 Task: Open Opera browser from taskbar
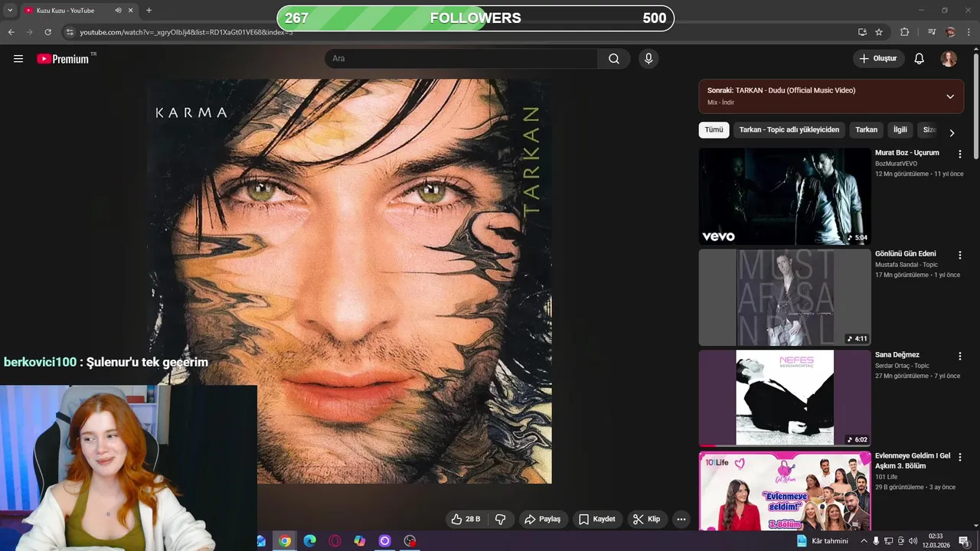pos(335,541)
